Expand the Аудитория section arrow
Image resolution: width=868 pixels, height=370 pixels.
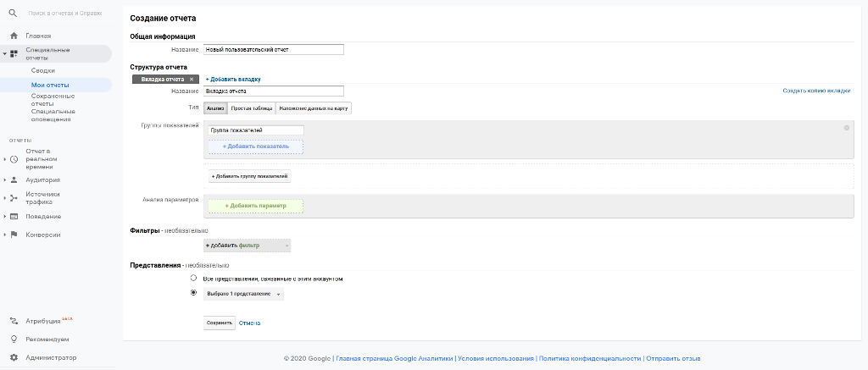pos(4,179)
